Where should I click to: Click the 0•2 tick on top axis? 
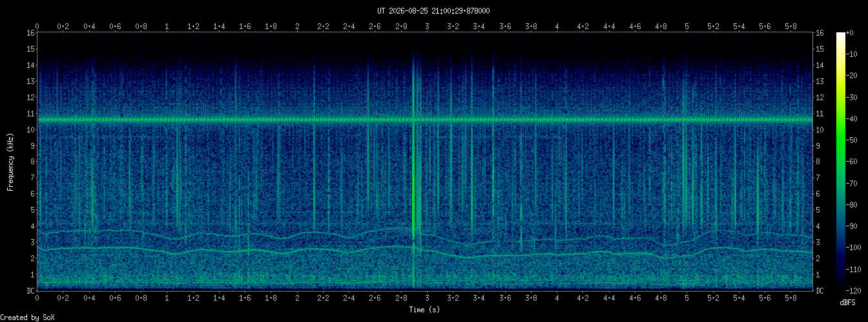[x=63, y=27]
